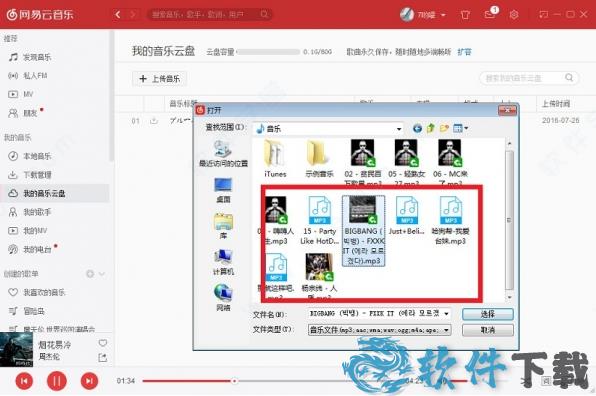Pause the current song

tap(57, 380)
